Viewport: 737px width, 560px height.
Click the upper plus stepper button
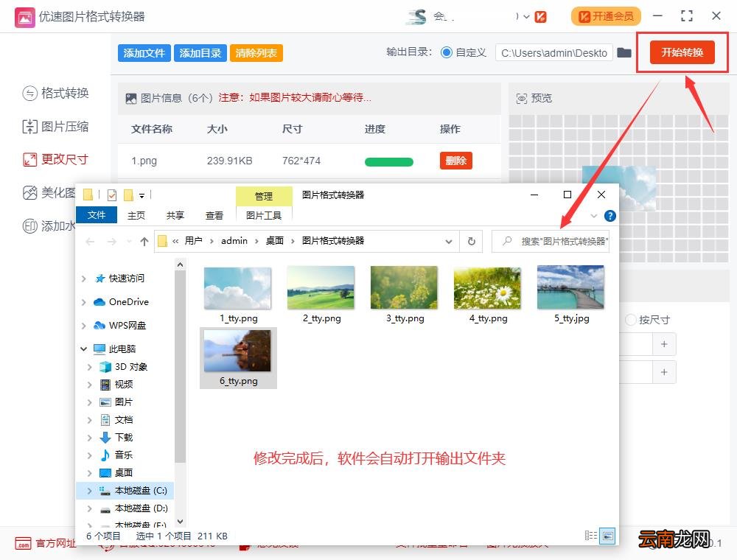point(664,344)
